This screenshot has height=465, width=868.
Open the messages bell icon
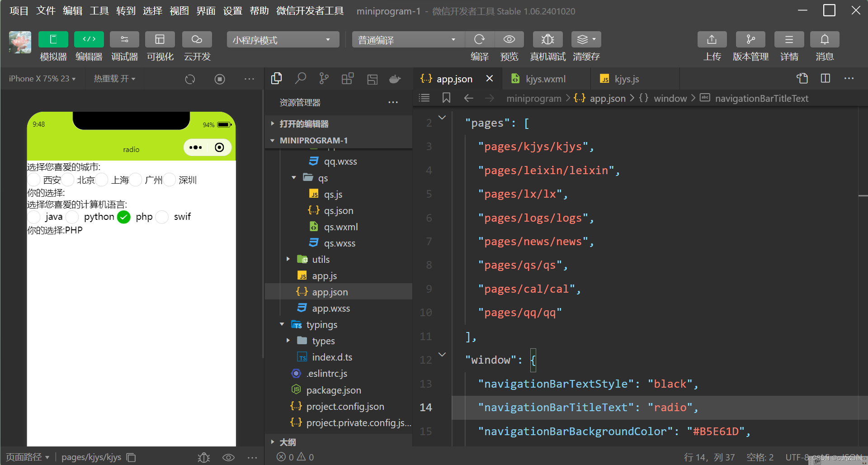pos(825,39)
